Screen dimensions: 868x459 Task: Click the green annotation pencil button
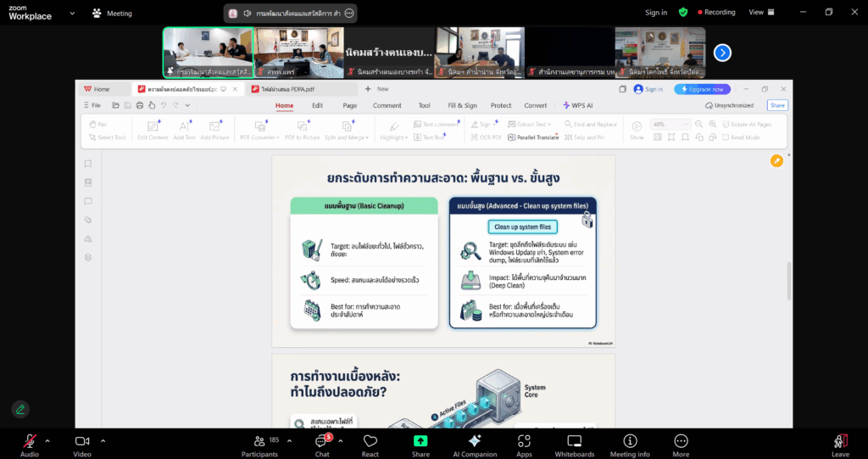coord(20,409)
